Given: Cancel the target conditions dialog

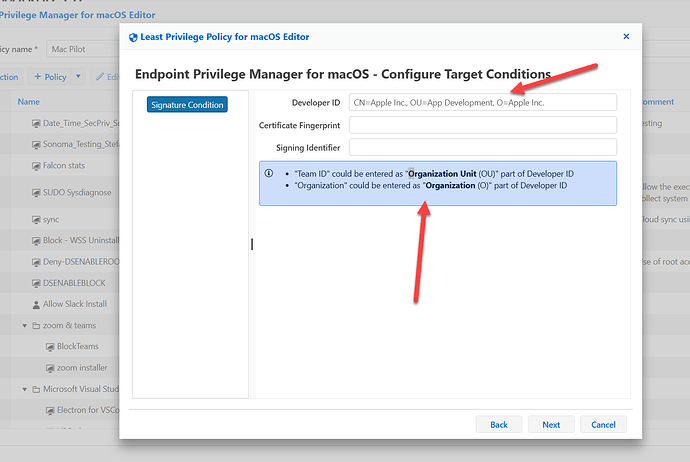Looking at the screenshot, I should [603, 424].
